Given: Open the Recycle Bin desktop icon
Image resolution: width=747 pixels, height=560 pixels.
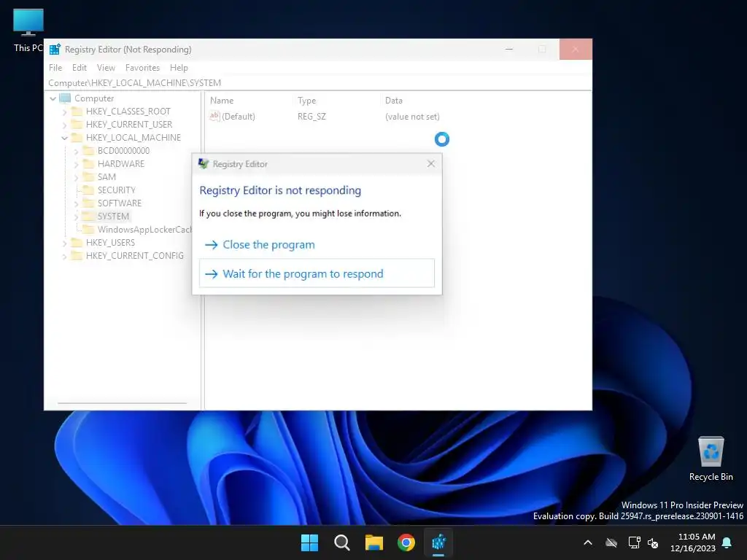Looking at the screenshot, I should 711,459.
